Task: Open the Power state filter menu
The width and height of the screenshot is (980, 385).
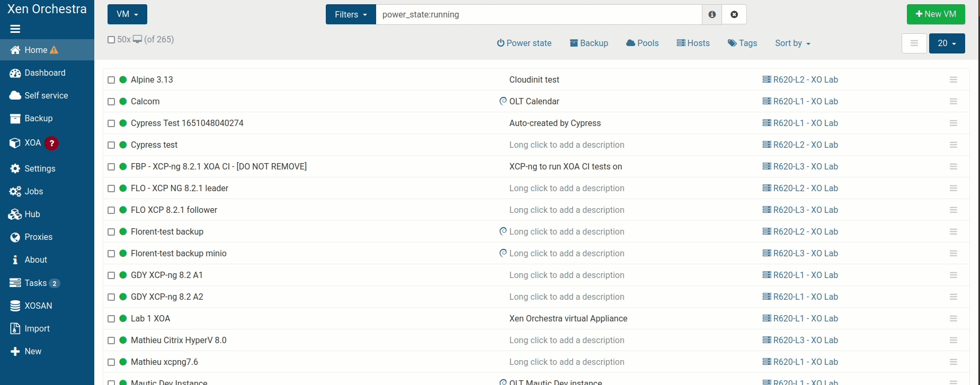Action: (524, 43)
